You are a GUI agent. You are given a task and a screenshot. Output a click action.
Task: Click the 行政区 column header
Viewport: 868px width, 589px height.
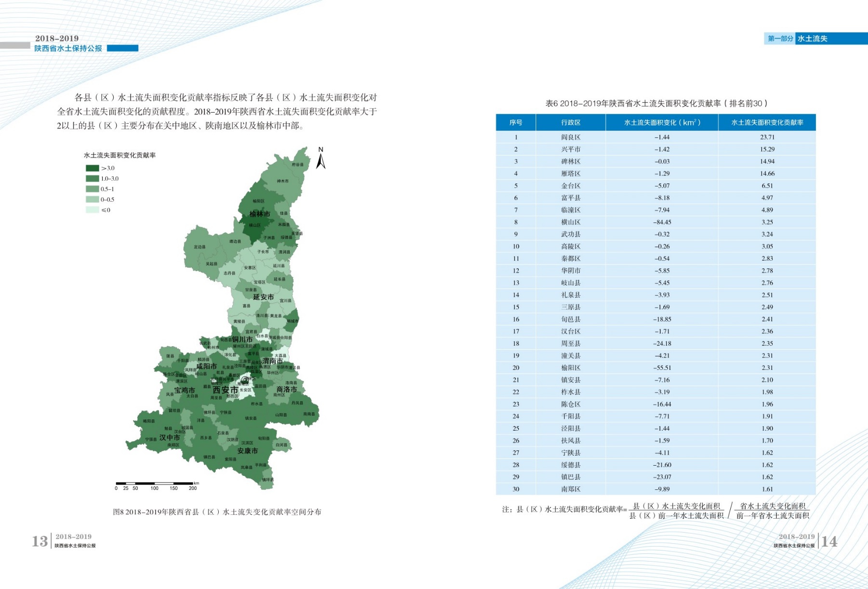click(570, 123)
